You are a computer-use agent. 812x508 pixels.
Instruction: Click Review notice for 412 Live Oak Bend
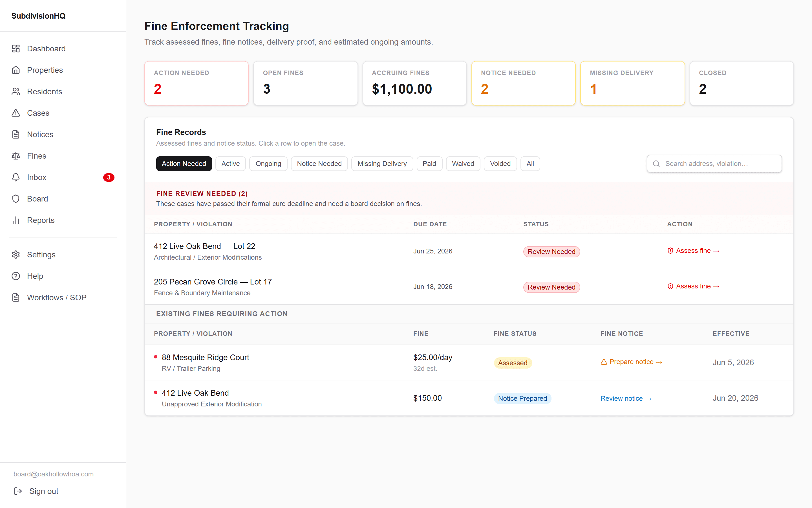626,398
